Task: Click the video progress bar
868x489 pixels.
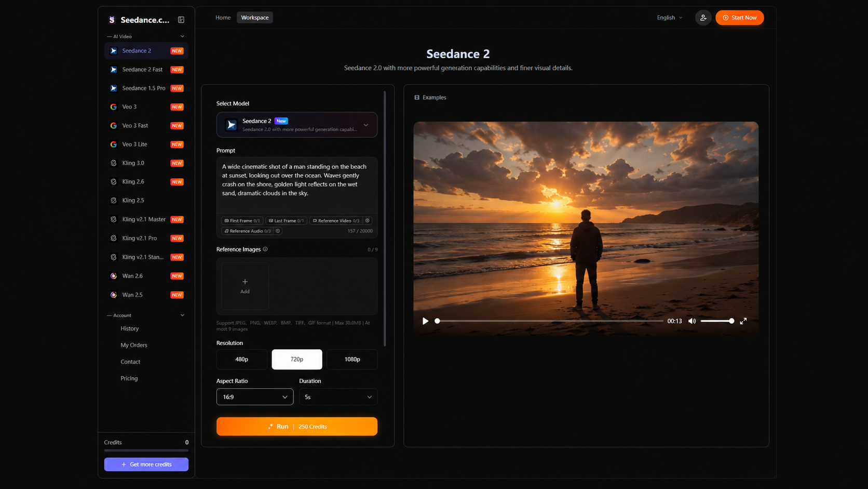Action: pos(550,321)
